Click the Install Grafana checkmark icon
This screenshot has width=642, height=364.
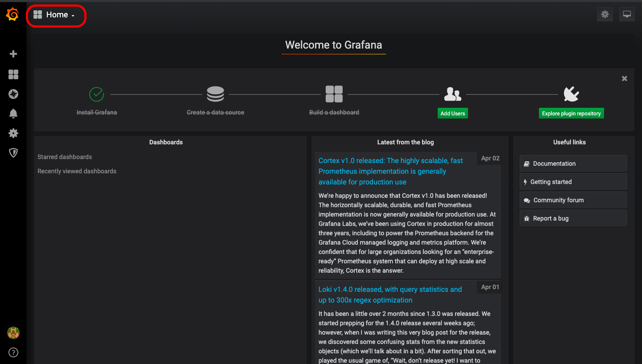click(96, 94)
